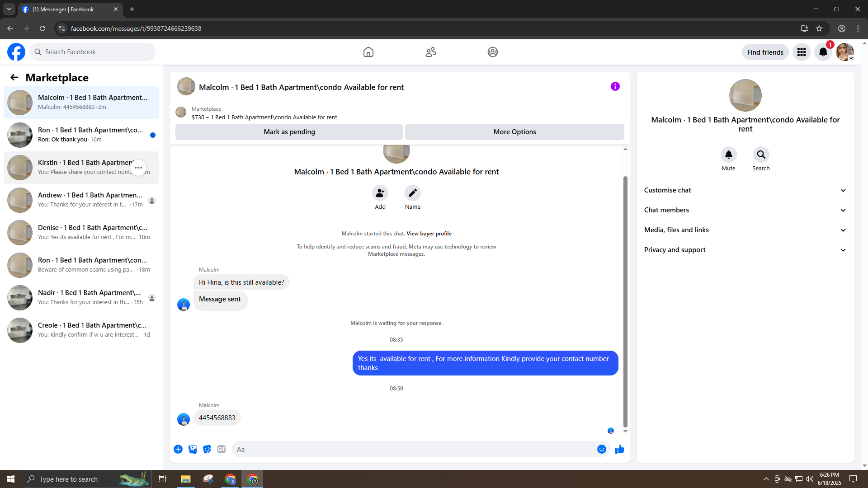Open the emoji picker
The width and height of the screenshot is (868, 488).
pyautogui.click(x=602, y=449)
